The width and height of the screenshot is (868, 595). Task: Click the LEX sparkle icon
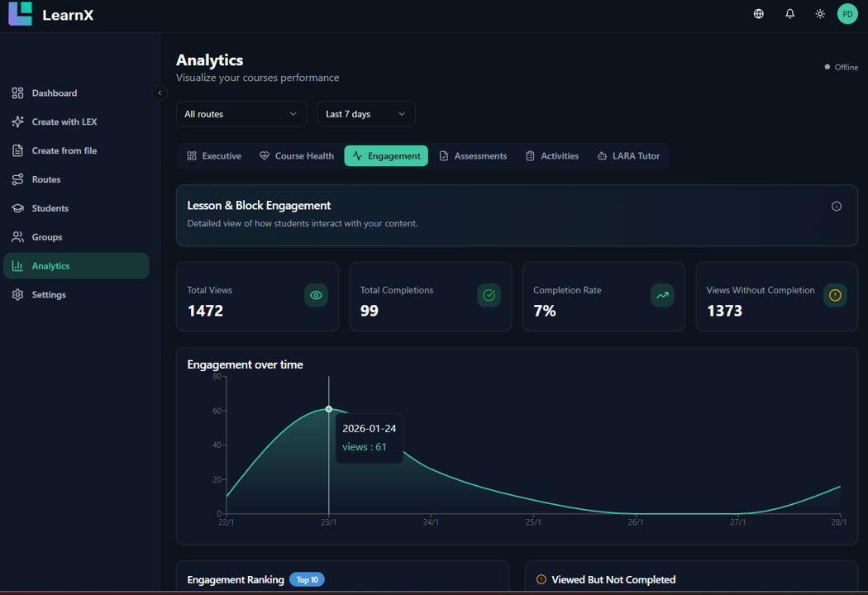17,121
